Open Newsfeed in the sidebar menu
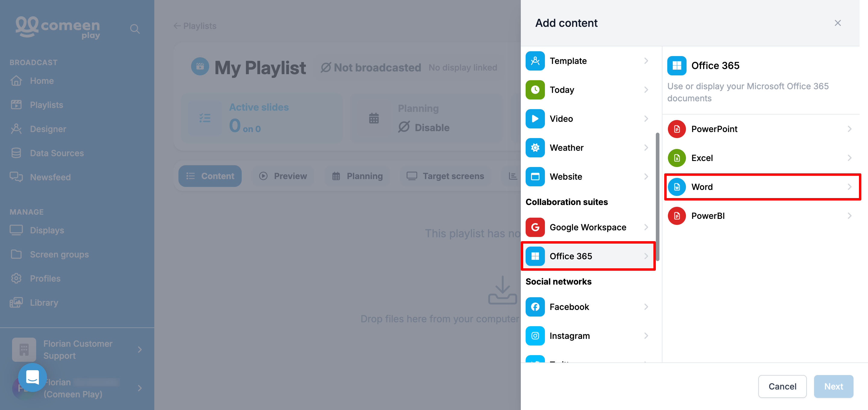 pos(50,177)
